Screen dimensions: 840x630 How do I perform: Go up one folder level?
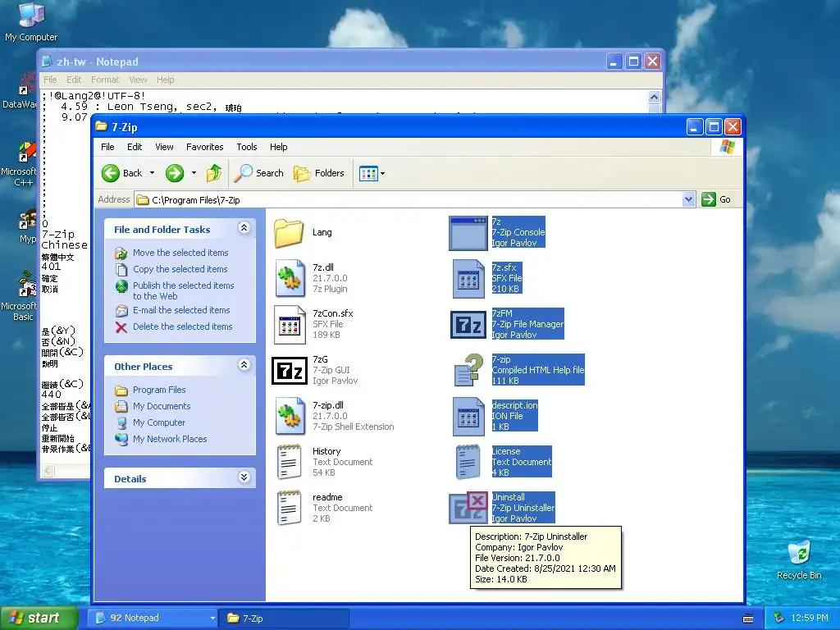214,173
